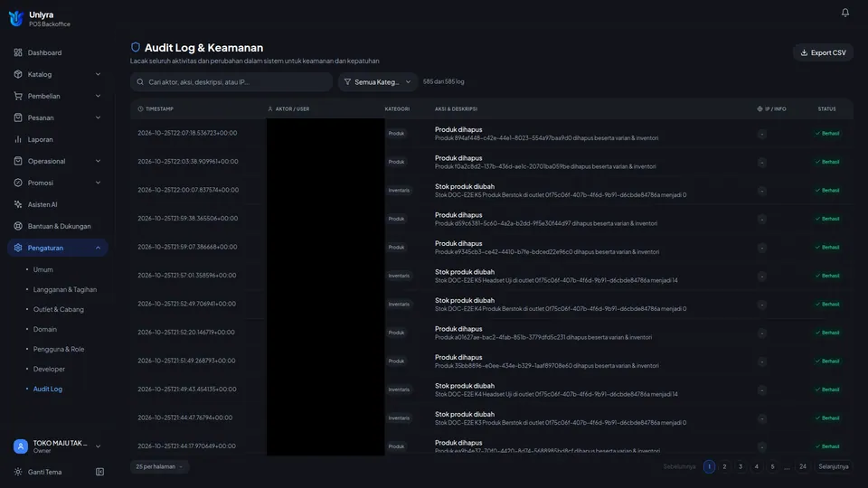Viewport: 868px width, 488px height.
Task: Click the search magnifier icon
Action: 140,82
